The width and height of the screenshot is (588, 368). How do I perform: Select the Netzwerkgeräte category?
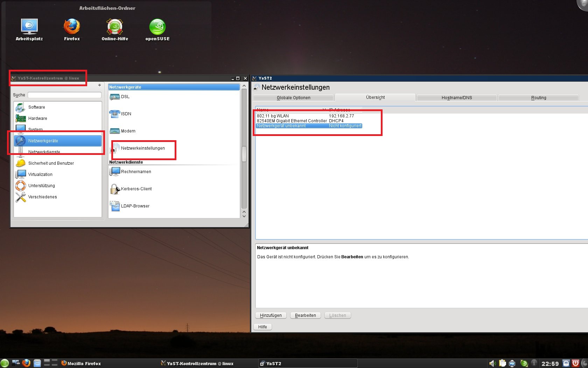58,141
